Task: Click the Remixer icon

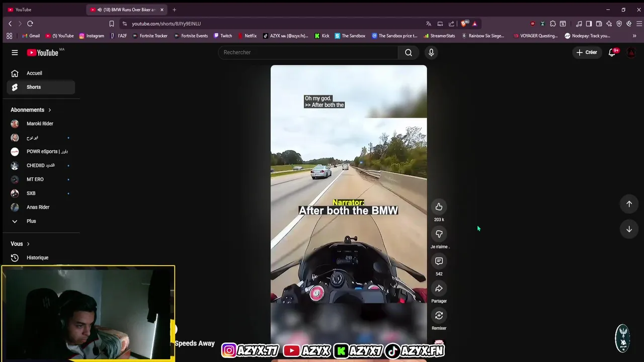Action: 439,315
